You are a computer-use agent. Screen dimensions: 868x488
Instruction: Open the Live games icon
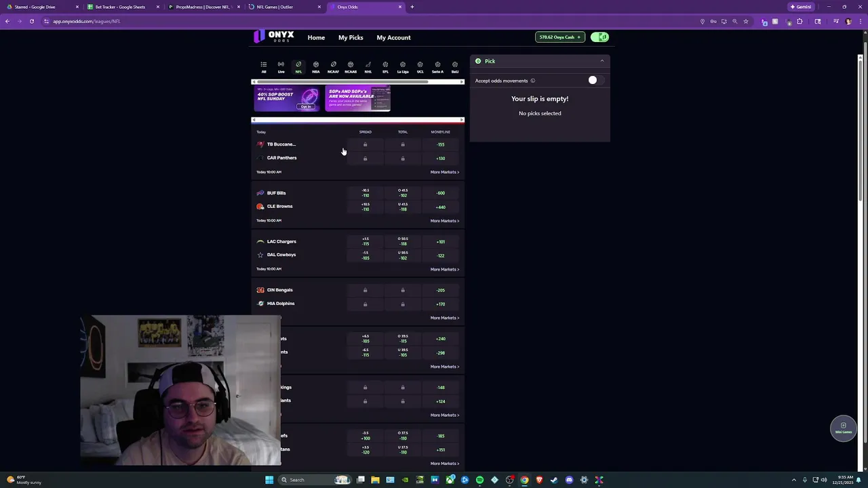tap(281, 67)
